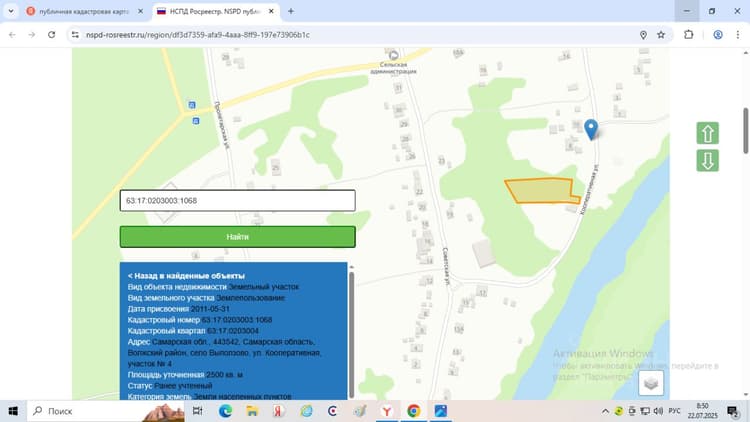
Task: Click the green Найти button
Action: 238,237
